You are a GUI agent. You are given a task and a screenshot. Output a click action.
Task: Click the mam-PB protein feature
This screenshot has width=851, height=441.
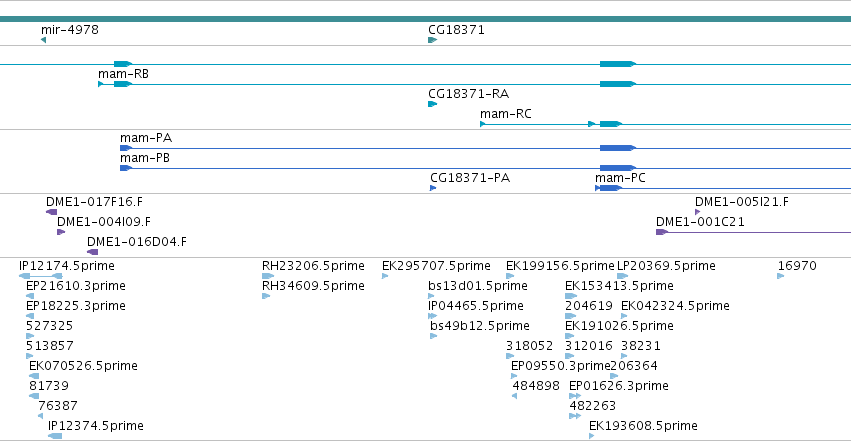pos(485,168)
